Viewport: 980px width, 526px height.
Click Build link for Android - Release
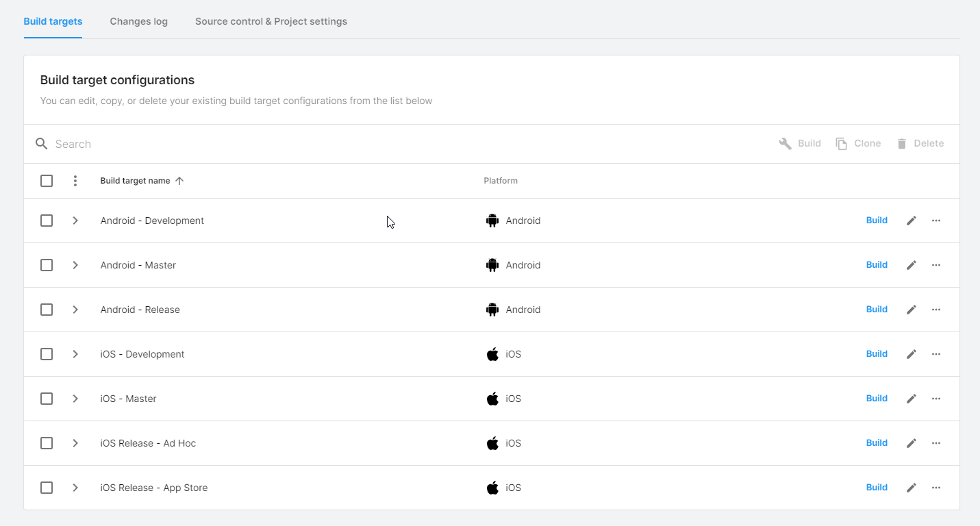pyautogui.click(x=877, y=309)
